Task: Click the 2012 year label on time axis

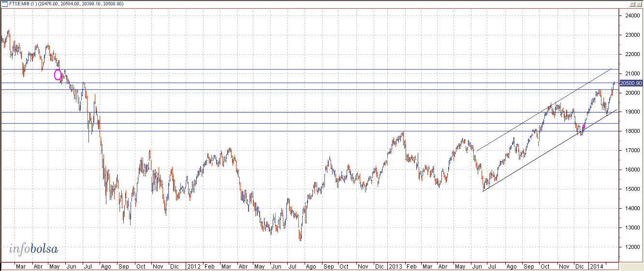Action: (194, 266)
